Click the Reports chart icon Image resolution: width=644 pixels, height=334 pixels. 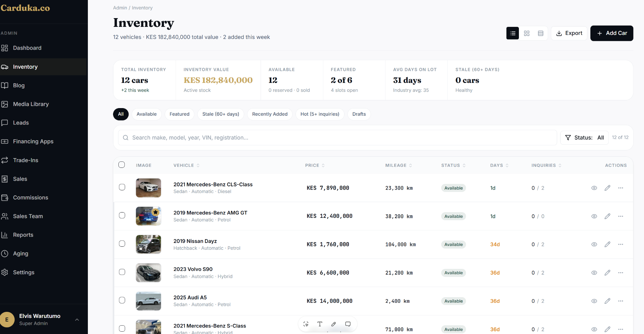(x=5, y=235)
